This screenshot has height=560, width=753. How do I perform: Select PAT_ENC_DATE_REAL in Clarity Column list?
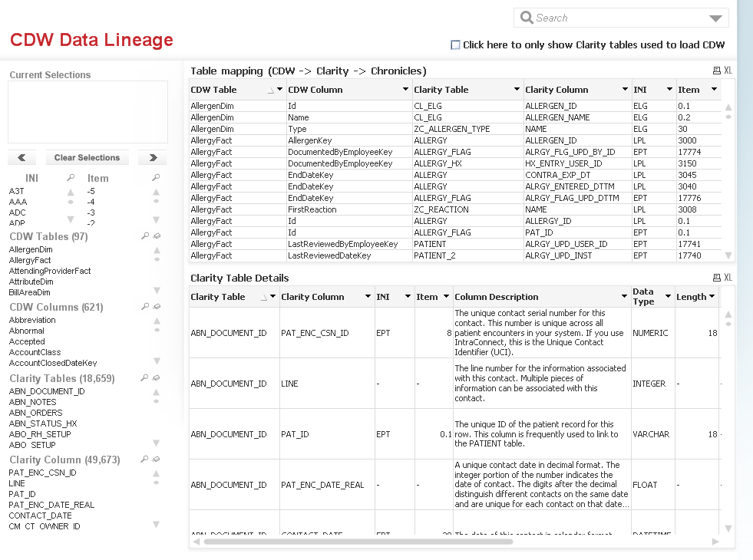pos(51,505)
